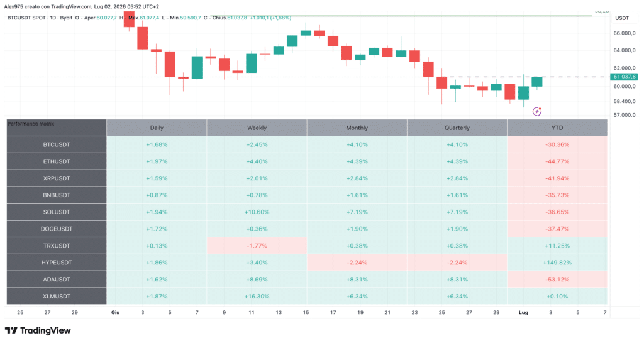The image size is (644, 343).
Task: Select the Quarterly column header
Action: [x=457, y=128]
